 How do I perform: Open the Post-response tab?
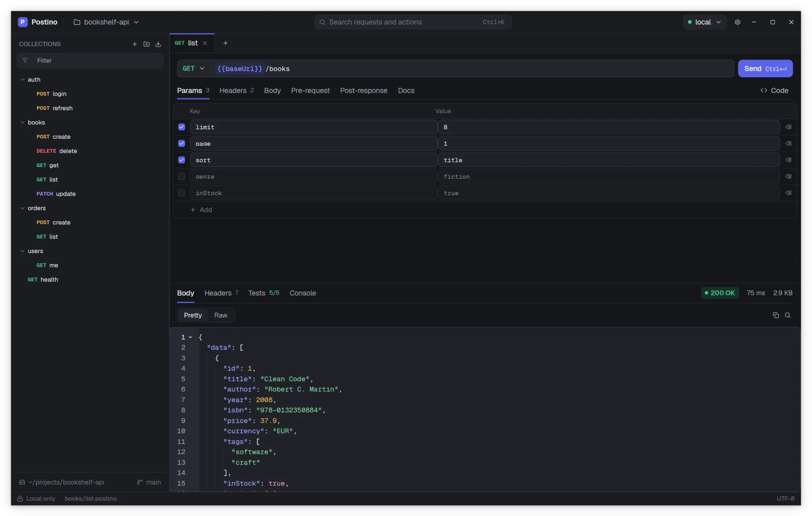tap(364, 91)
